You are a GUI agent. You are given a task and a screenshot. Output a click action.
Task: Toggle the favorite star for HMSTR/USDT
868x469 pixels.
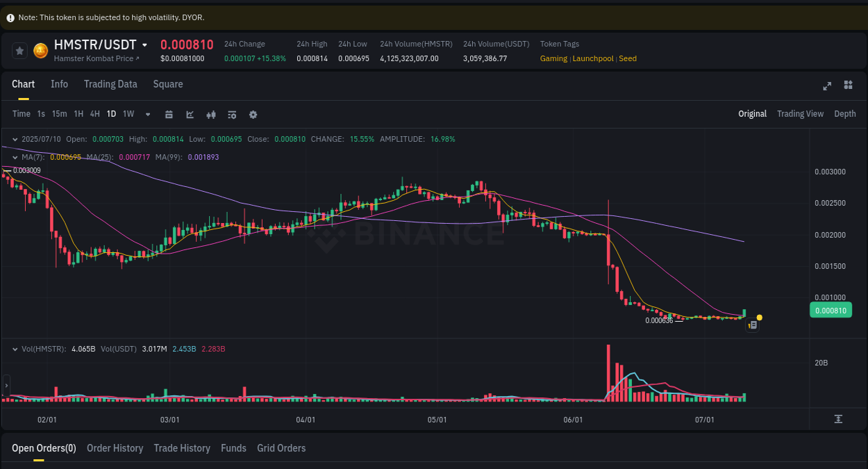click(19, 50)
